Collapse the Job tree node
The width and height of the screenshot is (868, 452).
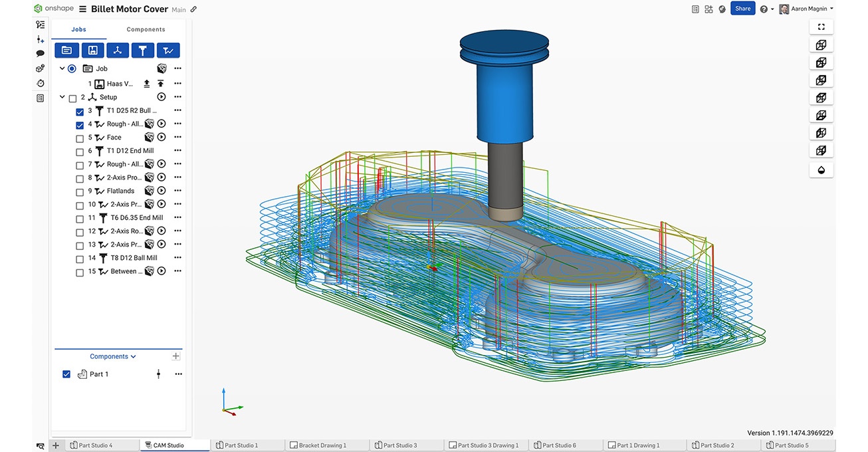[x=62, y=68]
